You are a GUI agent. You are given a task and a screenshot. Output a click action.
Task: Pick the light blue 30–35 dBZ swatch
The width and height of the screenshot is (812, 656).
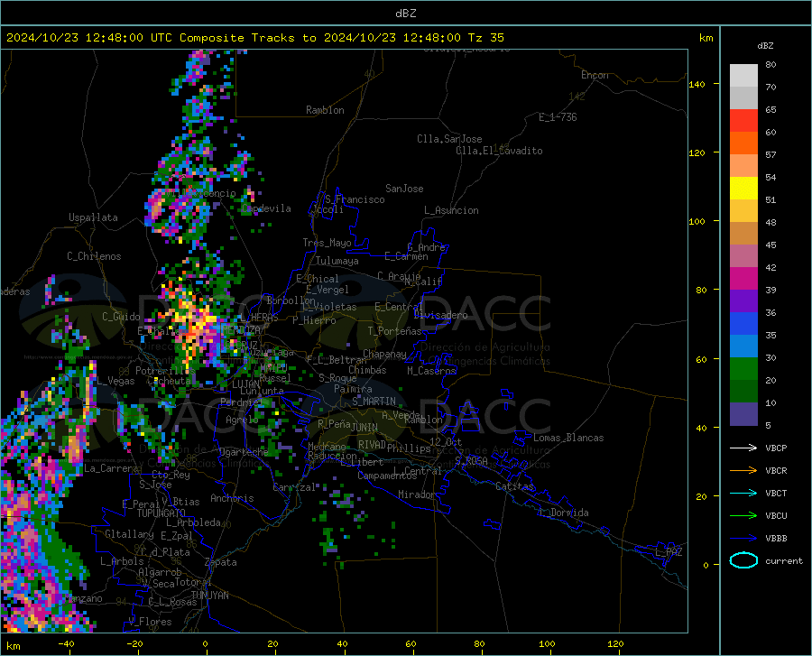tap(743, 346)
